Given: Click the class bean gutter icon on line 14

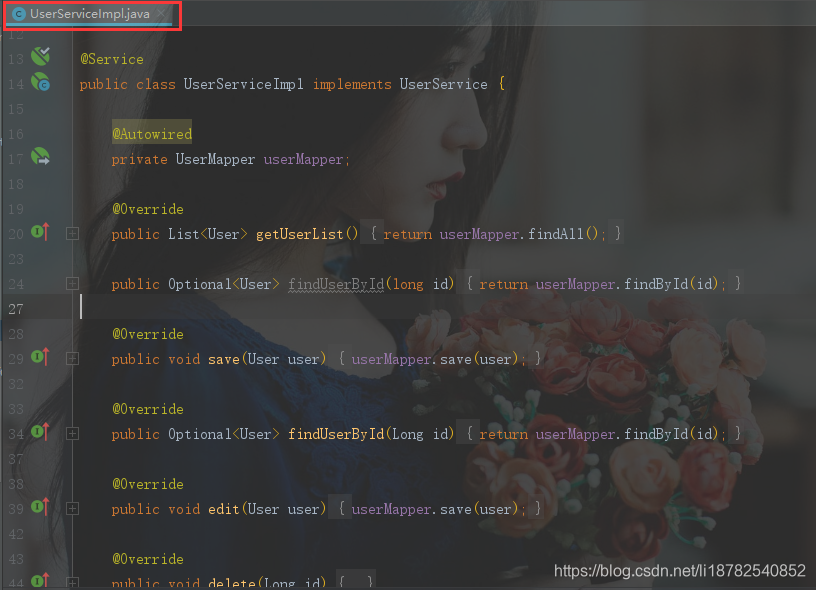Looking at the screenshot, I should 40,82.
